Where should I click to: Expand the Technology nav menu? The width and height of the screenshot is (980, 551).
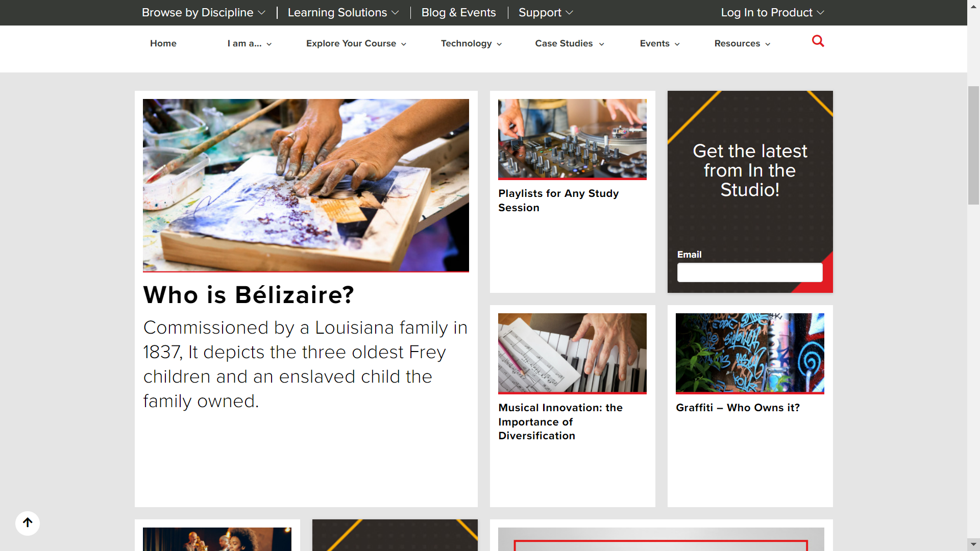(471, 44)
